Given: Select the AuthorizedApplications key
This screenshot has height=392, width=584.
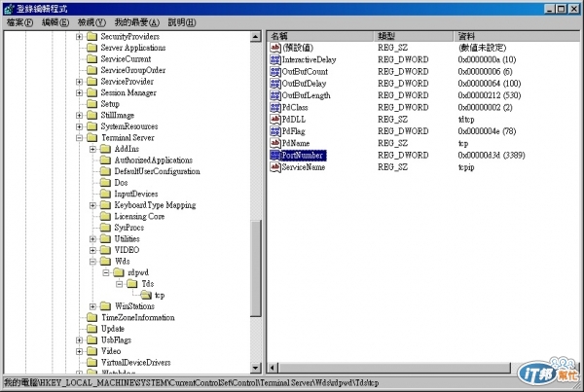Looking at the screenshot, I should (154, 160).
